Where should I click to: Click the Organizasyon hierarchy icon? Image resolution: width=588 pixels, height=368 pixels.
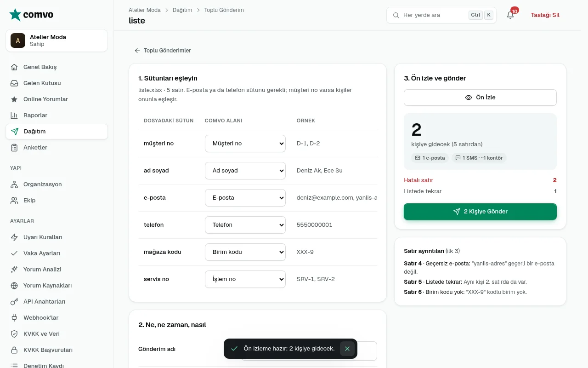tap(14, 184)
